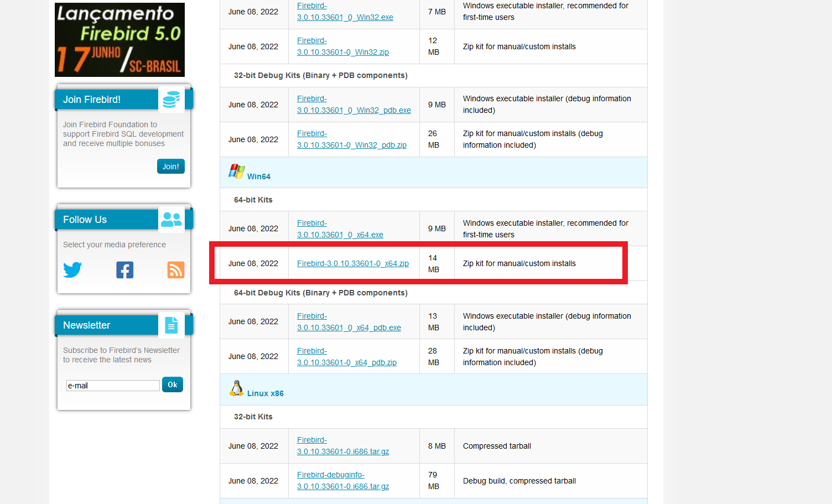832x504 pixels.
Task: Click the 28 MB size cell
Action: 436,357
